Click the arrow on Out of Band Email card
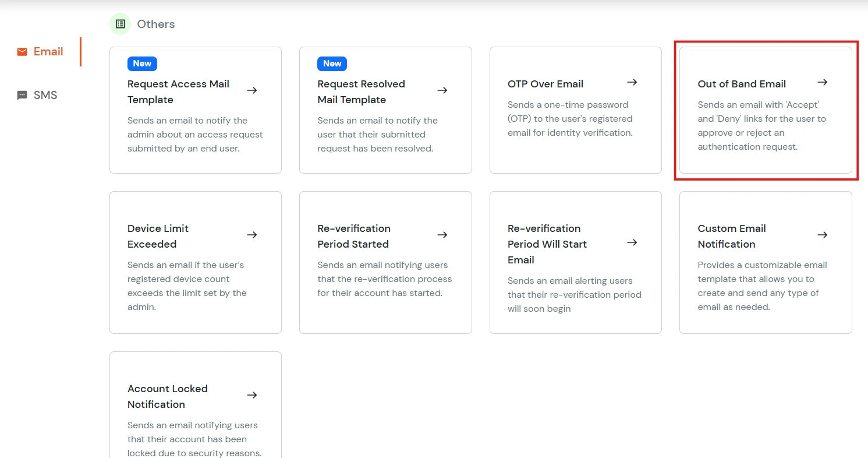 click(823, 82)
